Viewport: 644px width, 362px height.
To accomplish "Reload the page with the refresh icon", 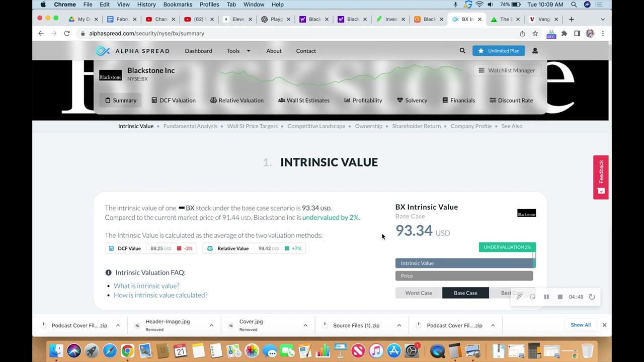I will pyautogui.click(x=66, y=33).
